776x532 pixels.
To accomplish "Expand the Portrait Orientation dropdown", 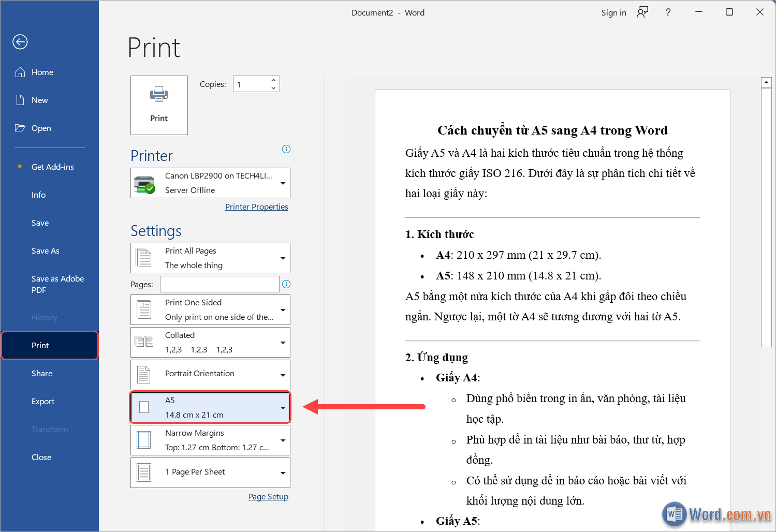I will click(283, 375).
